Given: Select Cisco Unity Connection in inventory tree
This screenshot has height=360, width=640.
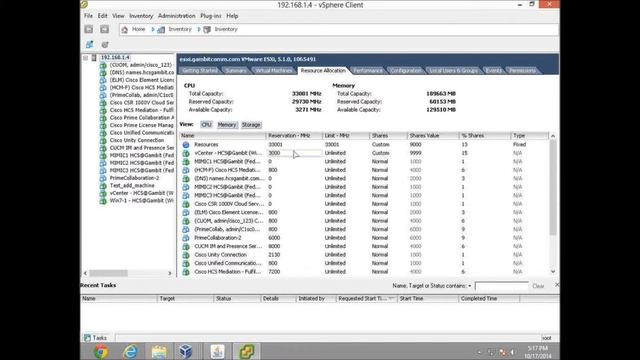Looking at the screenshot, I should coord(137,140).
